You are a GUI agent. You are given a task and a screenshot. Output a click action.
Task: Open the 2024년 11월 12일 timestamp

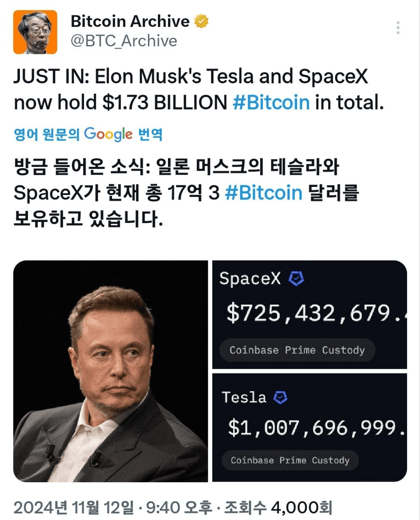[73, 507]
